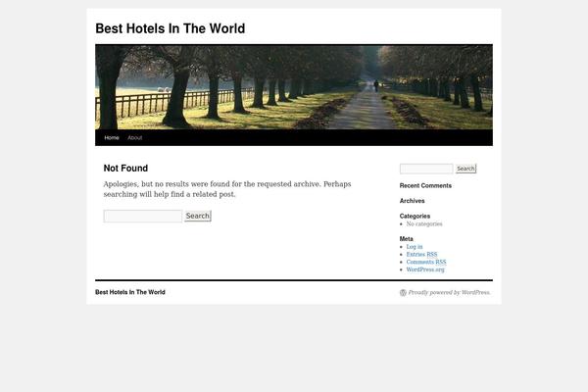Click the Search button below Not Found
The height and width of the screenshot is (392, 588).
(x=198, y=216)
